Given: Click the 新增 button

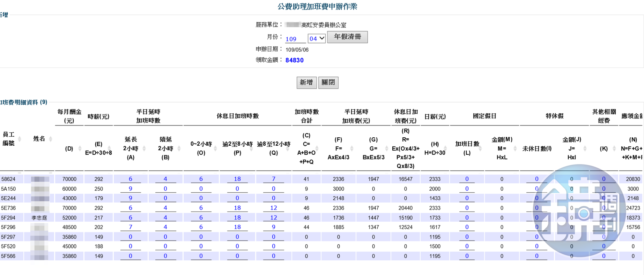Looking at the screenshot, I should pyautogui.click(x=306, y=83).
